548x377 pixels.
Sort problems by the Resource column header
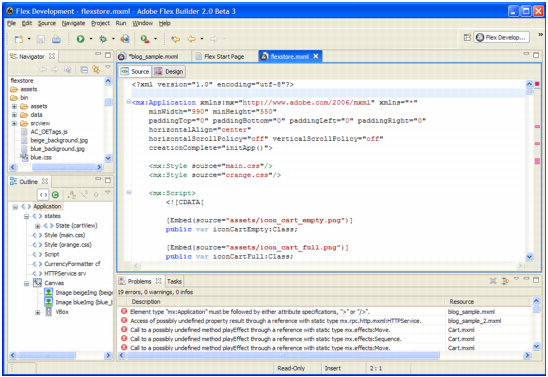(x=489, y=302)
